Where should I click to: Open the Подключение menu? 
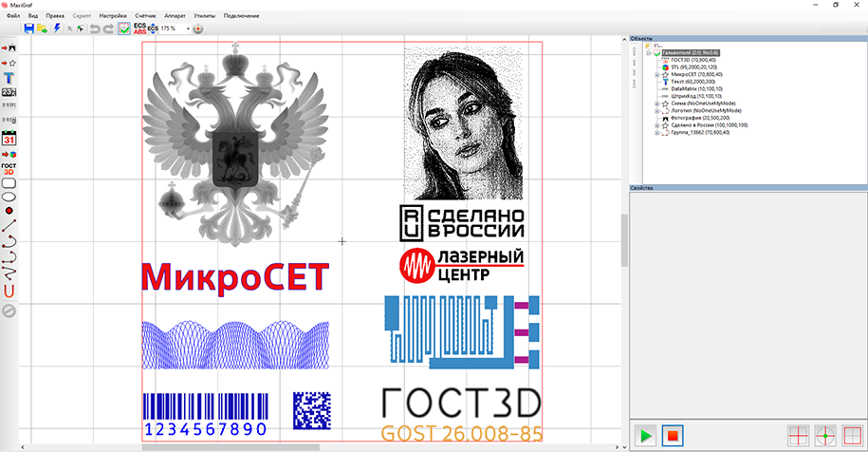[x=241, y=16]
